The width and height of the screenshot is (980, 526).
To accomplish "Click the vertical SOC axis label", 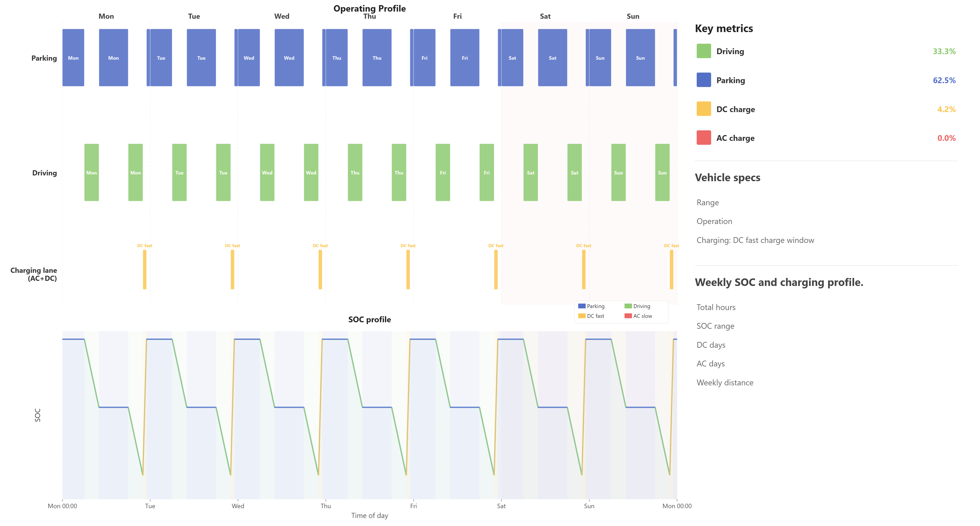I will click(37, 415).
